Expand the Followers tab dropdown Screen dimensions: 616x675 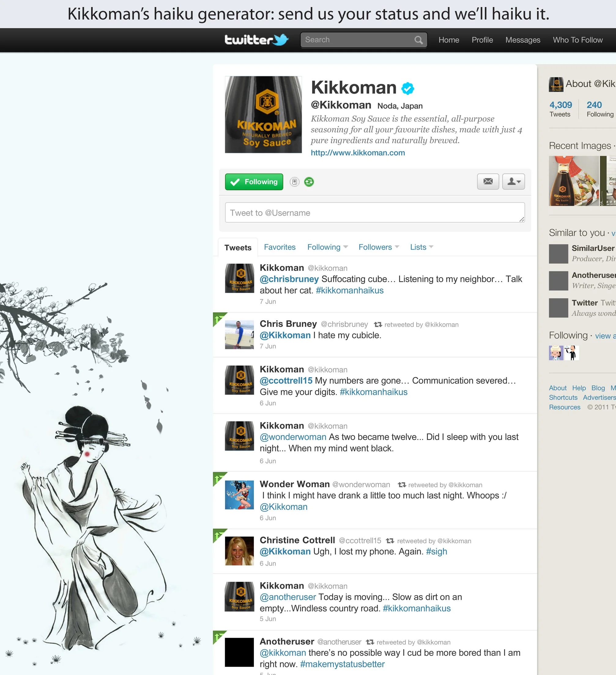click(378, 247)
